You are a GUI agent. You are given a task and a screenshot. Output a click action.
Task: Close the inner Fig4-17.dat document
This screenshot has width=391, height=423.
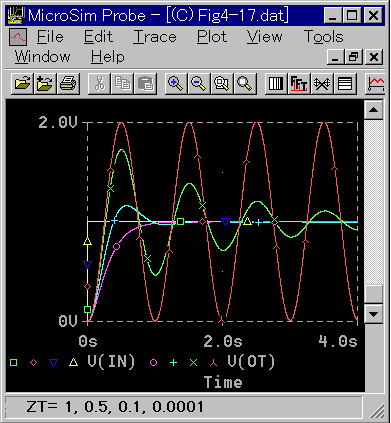[374, 57]
